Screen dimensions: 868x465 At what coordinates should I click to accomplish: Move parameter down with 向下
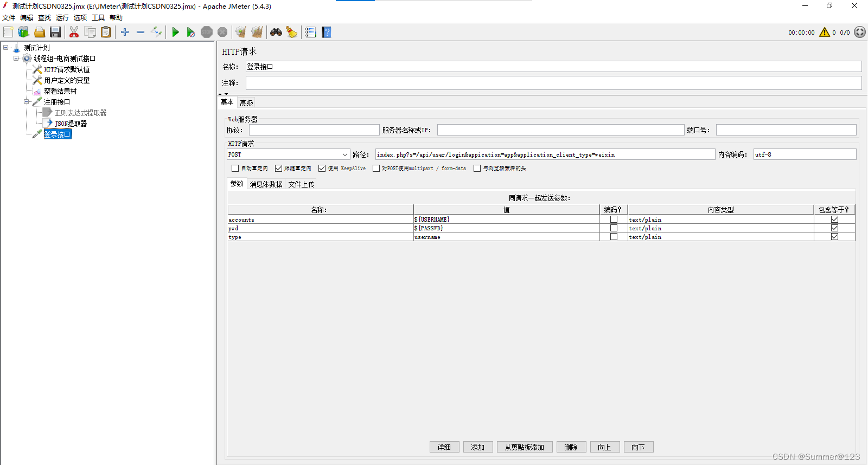click(x=639, y=447)
